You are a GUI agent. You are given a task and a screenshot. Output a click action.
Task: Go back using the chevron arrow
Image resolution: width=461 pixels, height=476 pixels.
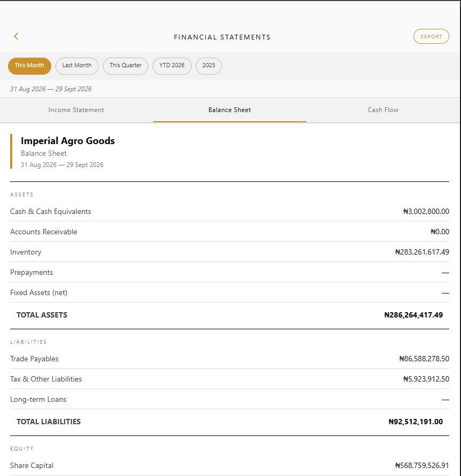[x=16, y=36]
